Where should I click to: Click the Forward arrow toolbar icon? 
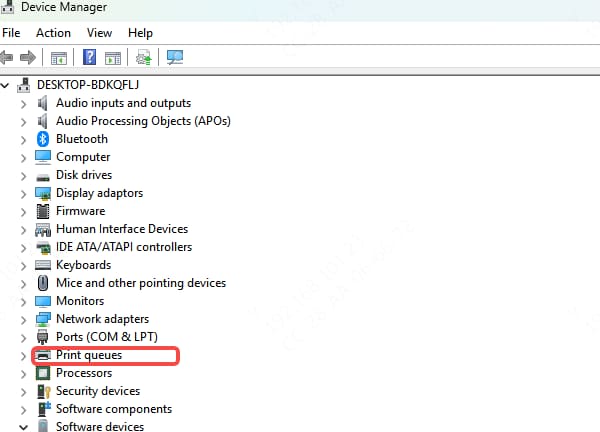click(28, 58)
